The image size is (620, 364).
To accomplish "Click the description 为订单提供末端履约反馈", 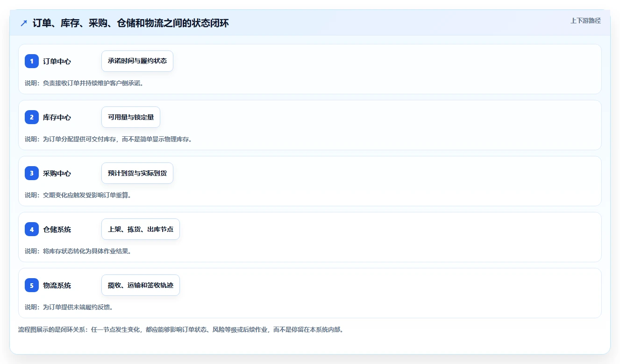I will [69, 307].
